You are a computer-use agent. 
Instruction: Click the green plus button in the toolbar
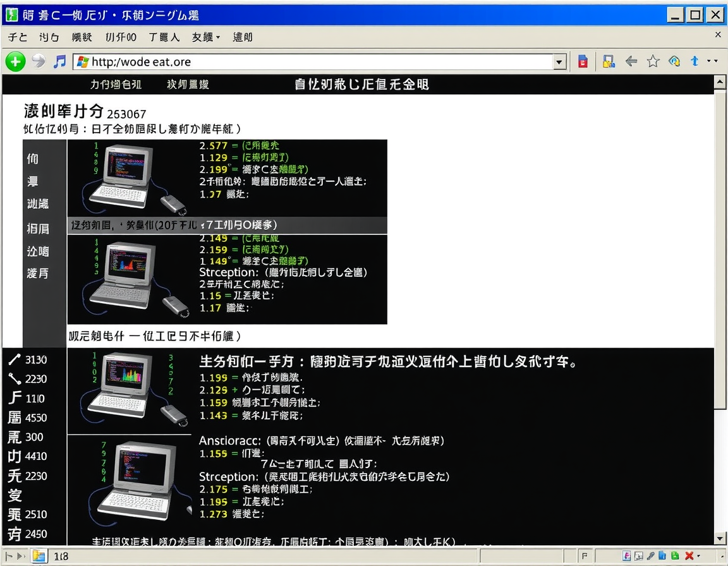15,61
